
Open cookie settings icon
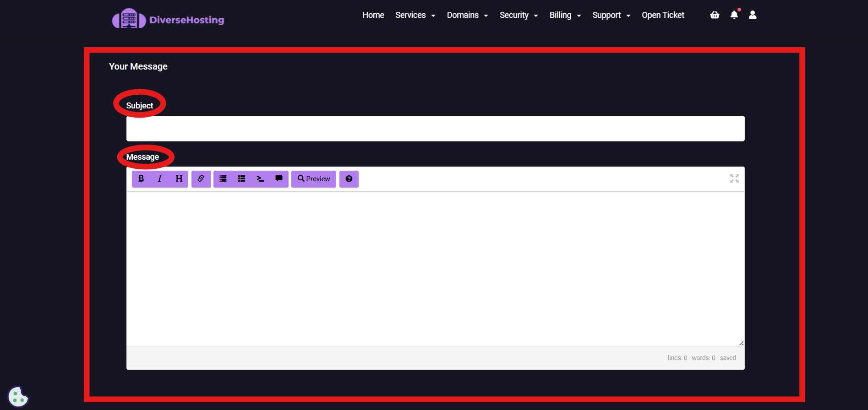pos(18,396)
